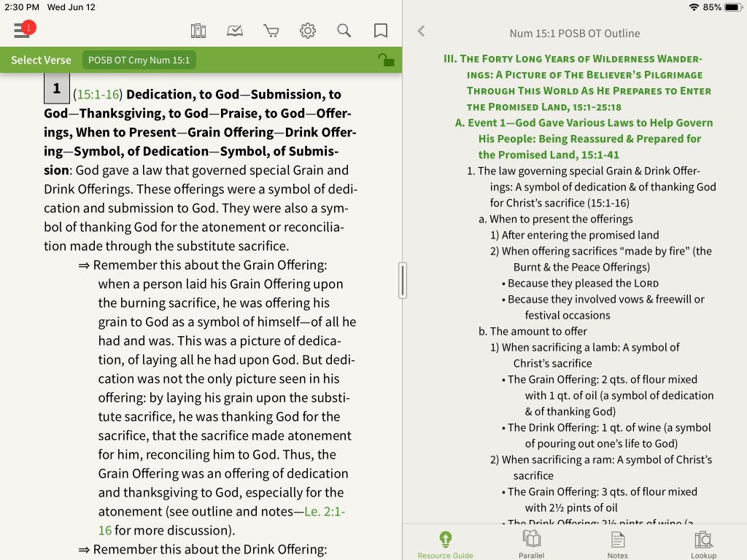Tap bullet Because they pleased the LORD
Screen dimensions: 747x560
[580, 284]
